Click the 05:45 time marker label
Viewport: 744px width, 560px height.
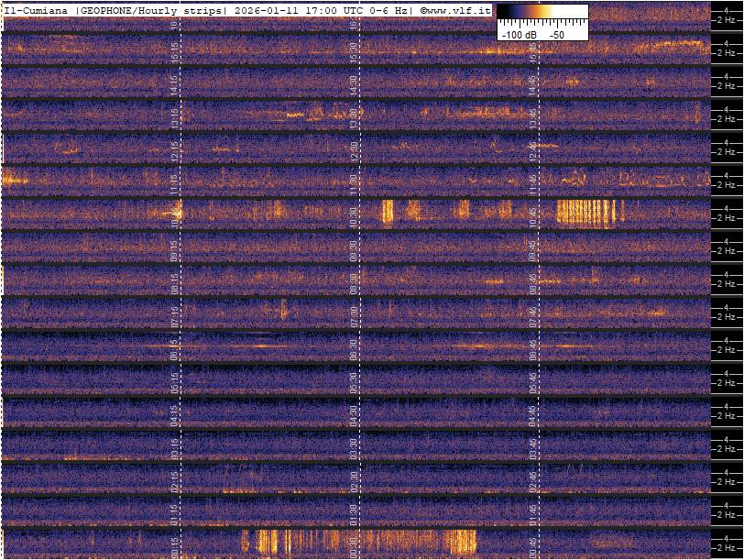point(533,380)
